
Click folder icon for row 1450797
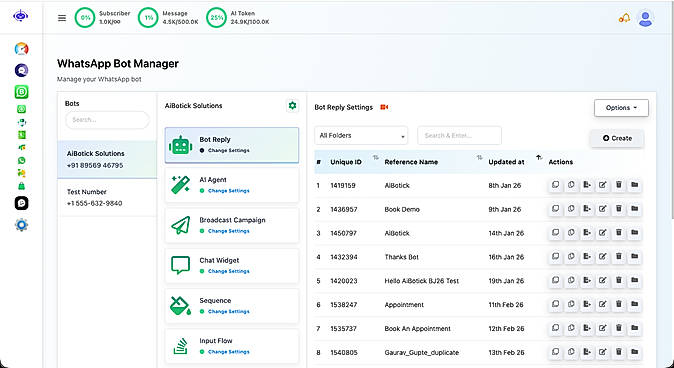pos(634,233)
